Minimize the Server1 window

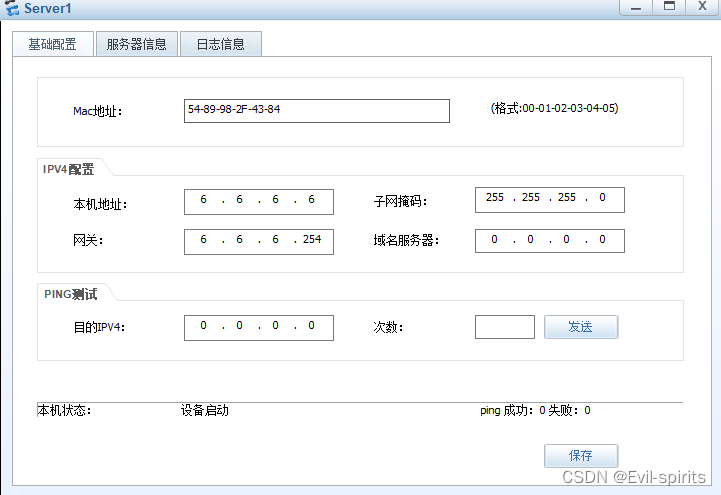pyautogui.click(x=636, y=7)
